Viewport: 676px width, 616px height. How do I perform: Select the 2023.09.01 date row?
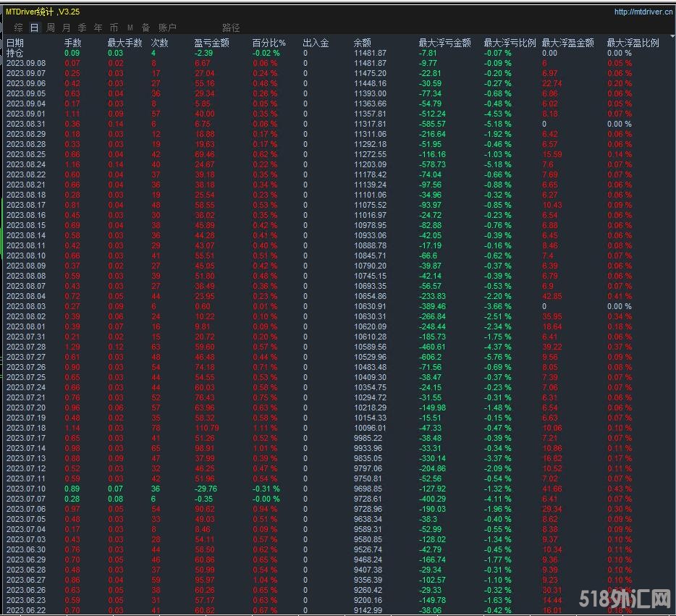[x=26, y=114]
